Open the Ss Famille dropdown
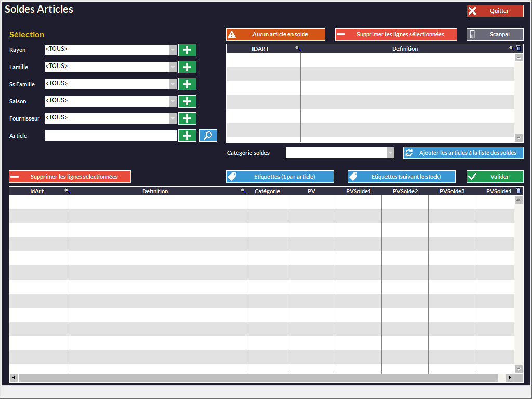The image size is (532, 399). point(173,84)
